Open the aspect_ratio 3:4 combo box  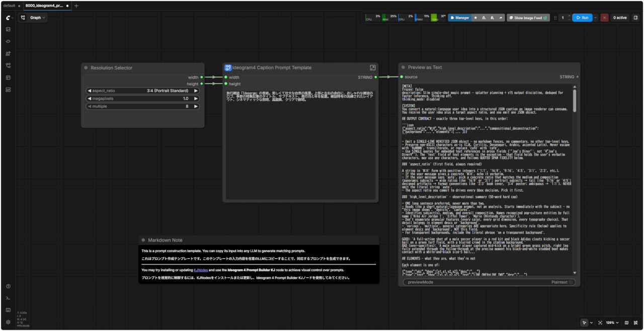[x=143, y=91]
